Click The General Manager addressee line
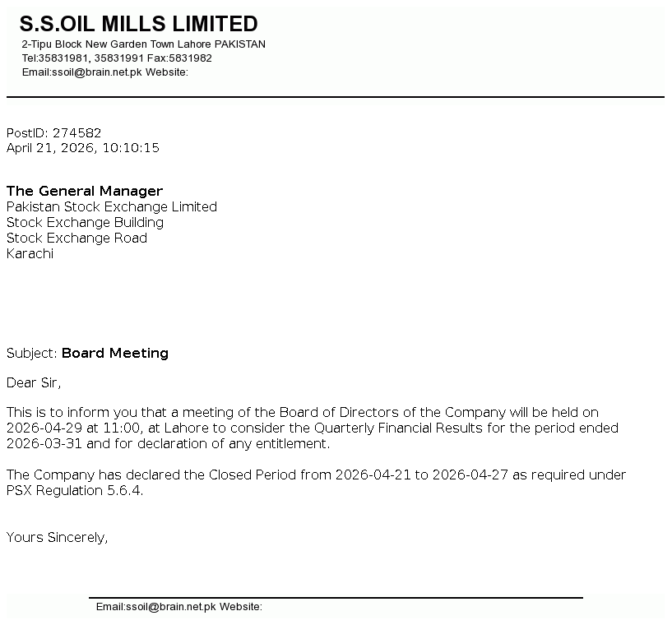Image resolution: width=672 pixels, height=625 pixels. [85, 192]
